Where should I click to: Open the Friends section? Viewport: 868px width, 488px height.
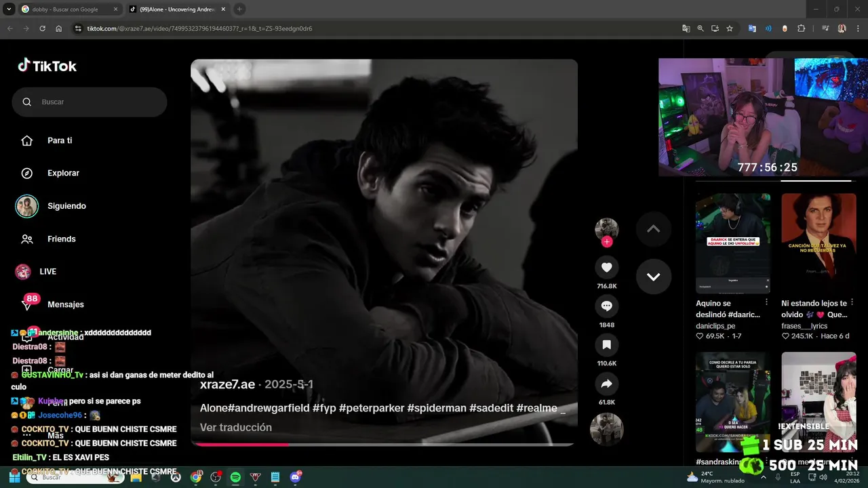[61, 239]
